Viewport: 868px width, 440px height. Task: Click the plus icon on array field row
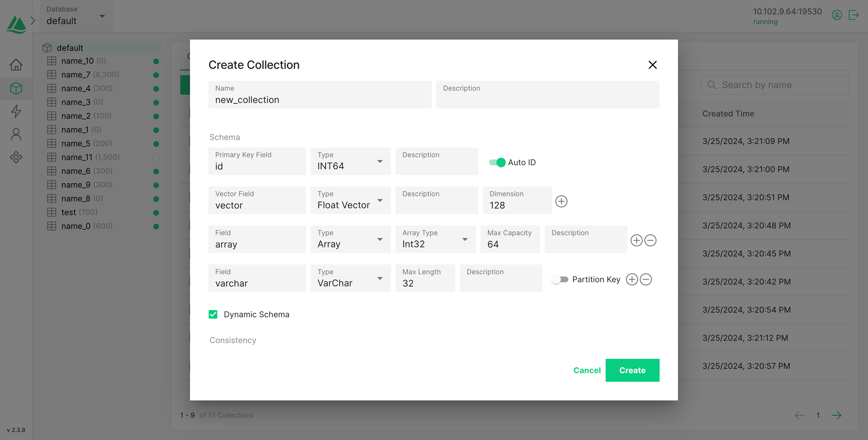coord(636,240)
